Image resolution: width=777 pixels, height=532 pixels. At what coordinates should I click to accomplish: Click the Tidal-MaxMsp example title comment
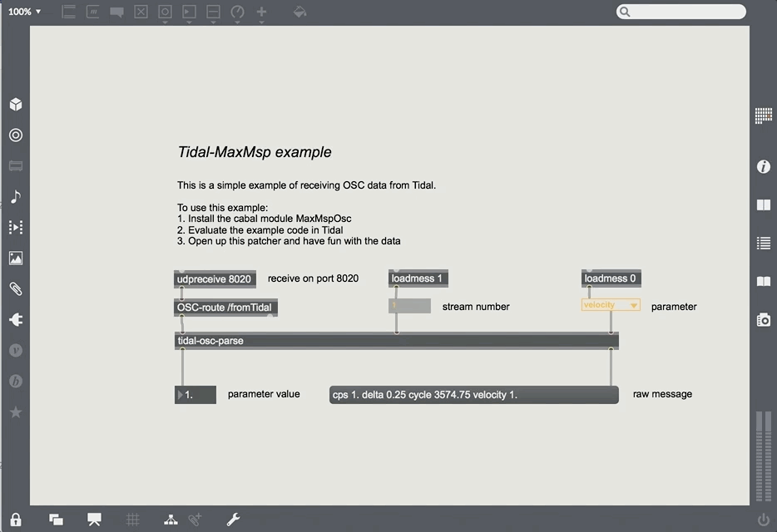pos(255,152)
